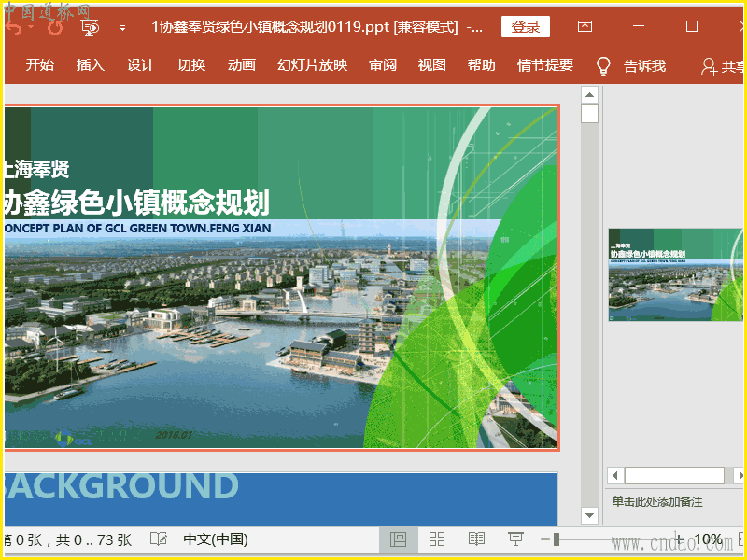Open the 插入 ribbon tab
747x560 pixels.
coord(91,65)
